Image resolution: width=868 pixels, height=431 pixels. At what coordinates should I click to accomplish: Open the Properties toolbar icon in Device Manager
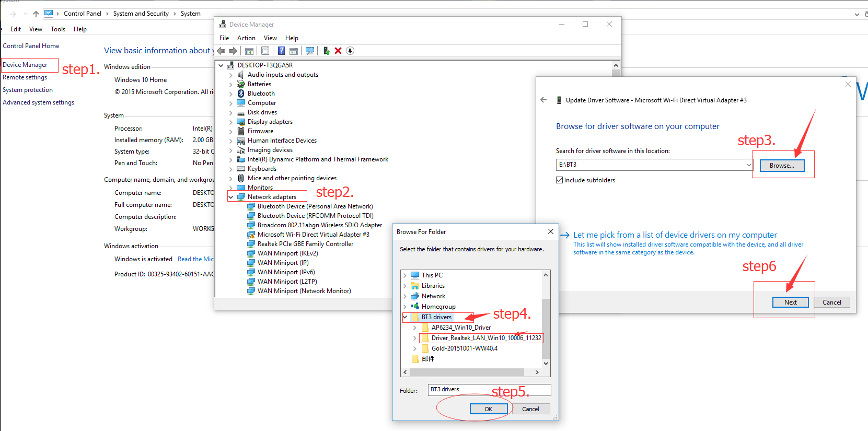pos(265,51)
